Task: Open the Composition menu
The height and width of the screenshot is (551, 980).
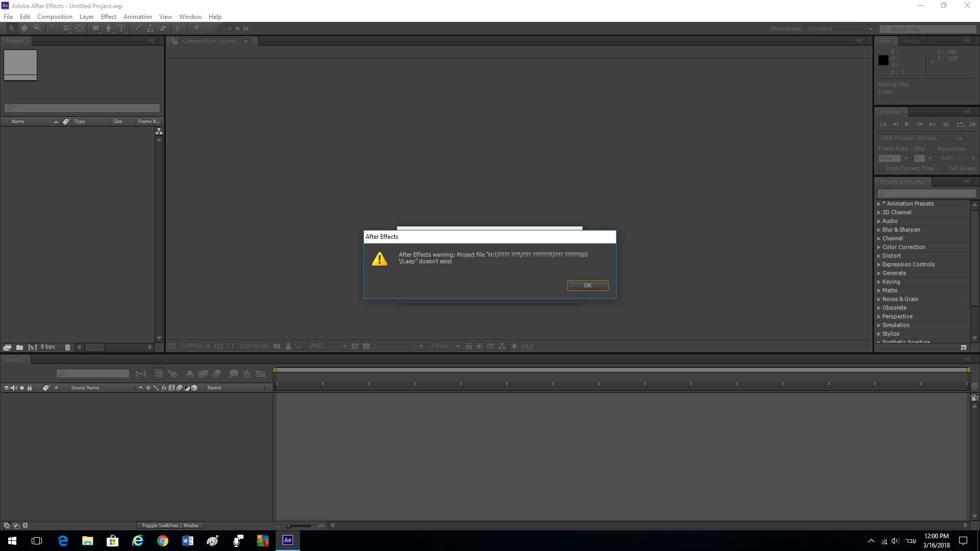Action: click(x=55, y=17)
